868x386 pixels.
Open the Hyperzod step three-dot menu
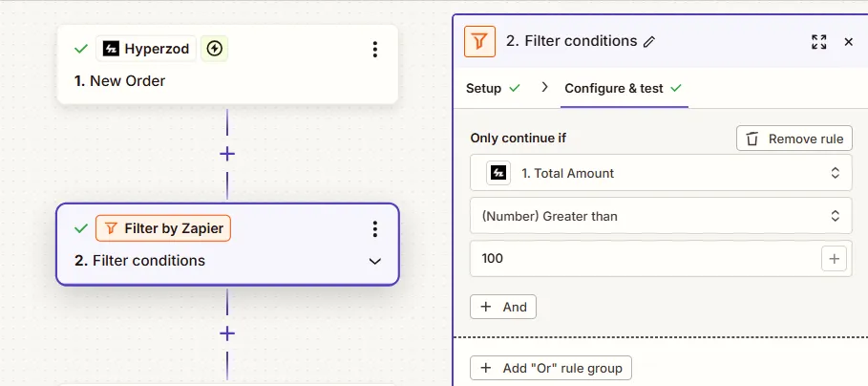374,50
